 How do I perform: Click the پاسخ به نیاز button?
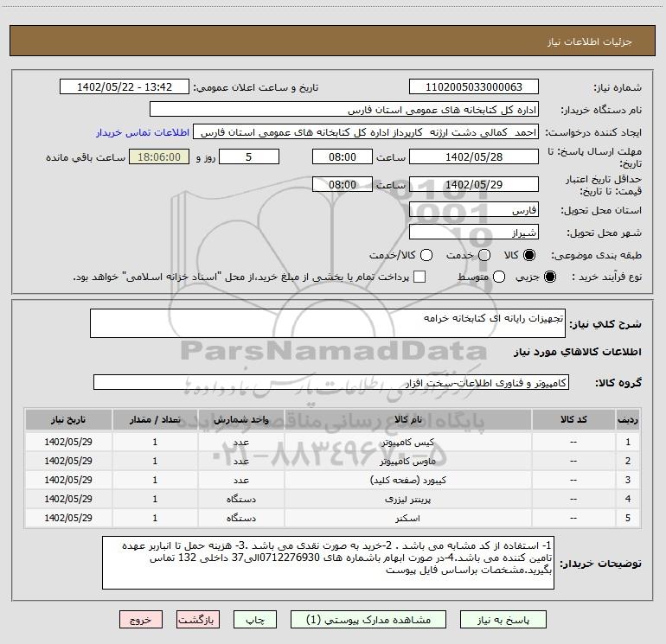point(503,620)
